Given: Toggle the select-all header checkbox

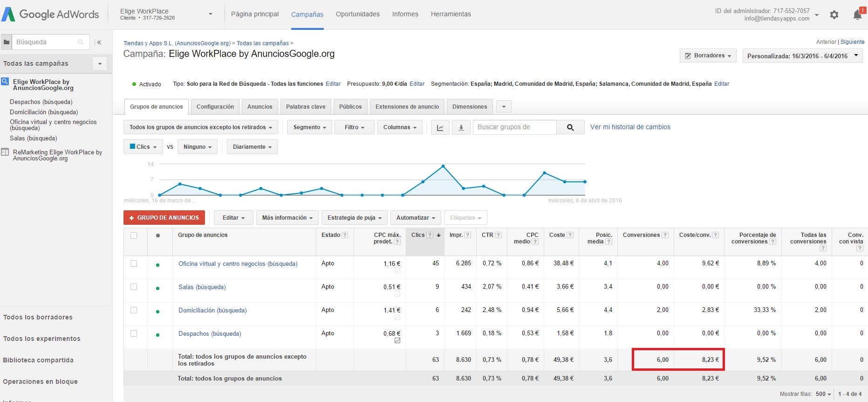Looking at the screenshot, I should 134,236.
